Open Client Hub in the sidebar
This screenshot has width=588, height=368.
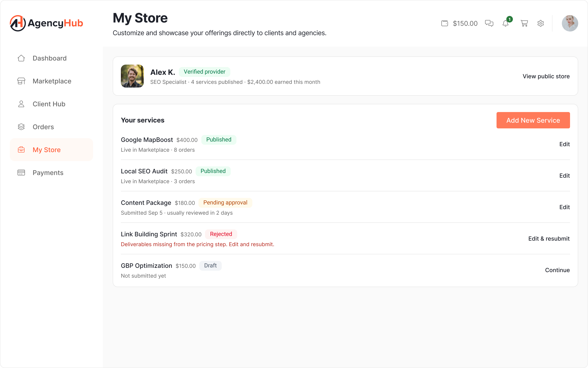(51, 104)
